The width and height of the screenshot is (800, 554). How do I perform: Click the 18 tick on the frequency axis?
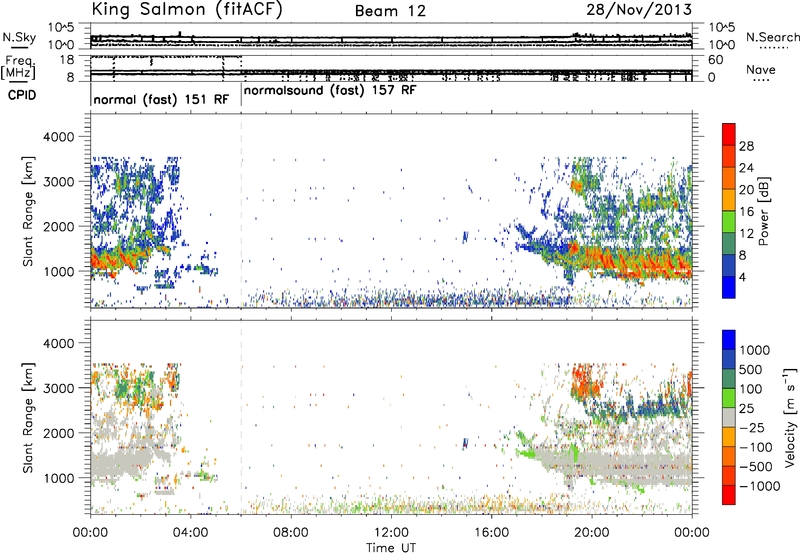click(x=67, y=60)
